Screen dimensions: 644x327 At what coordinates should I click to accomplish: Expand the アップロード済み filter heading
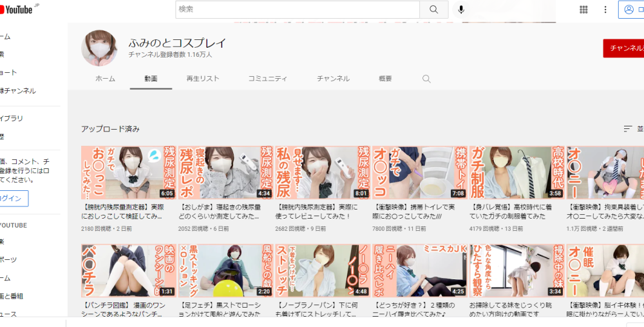coord(110,129)
